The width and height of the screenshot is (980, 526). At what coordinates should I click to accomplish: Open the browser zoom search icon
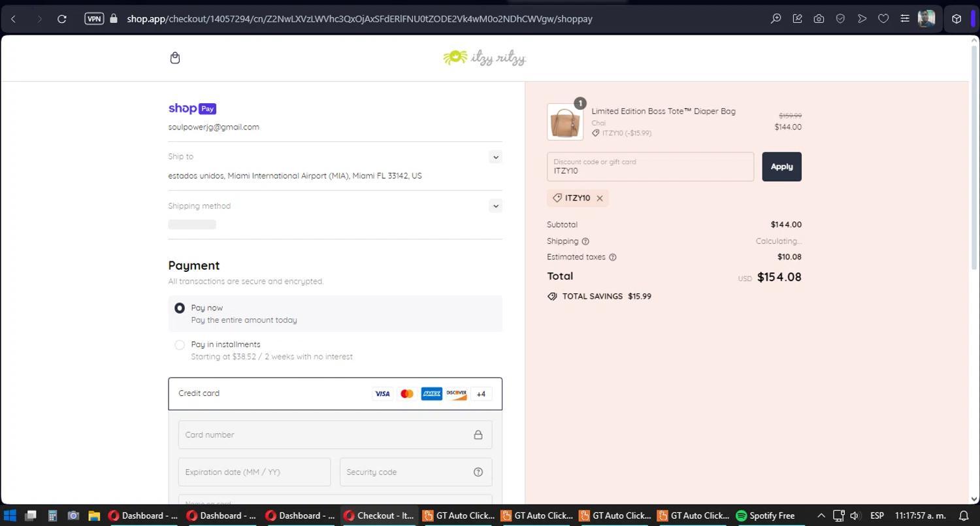776,19
